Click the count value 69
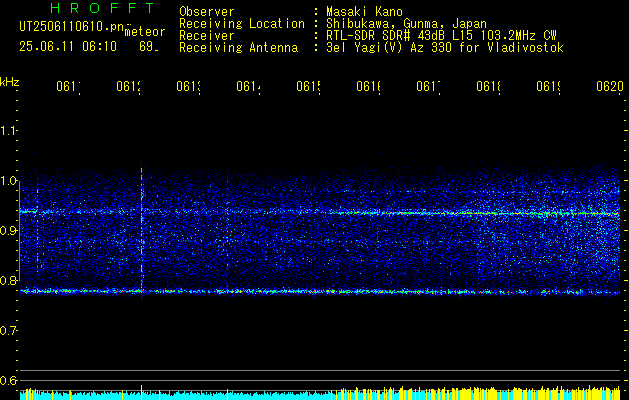The height and width of the screenshot is (400, 629). (x=149, y=46)
